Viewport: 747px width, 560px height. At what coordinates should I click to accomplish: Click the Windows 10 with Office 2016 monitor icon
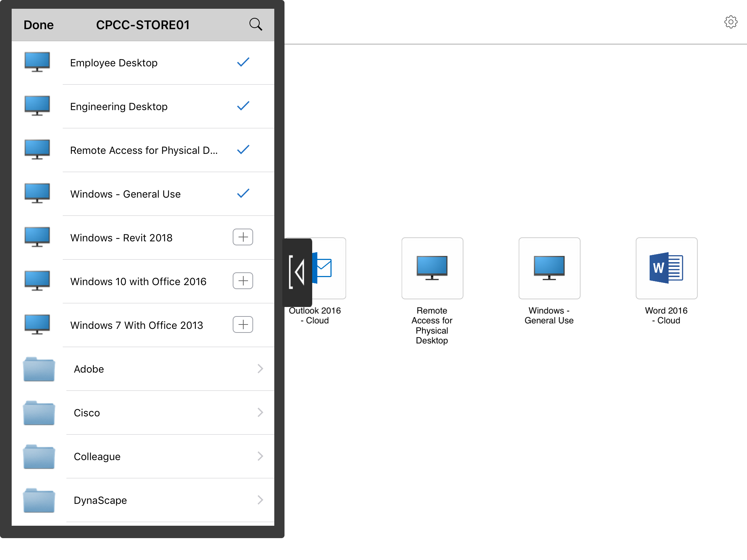click(x=37, y=281)
